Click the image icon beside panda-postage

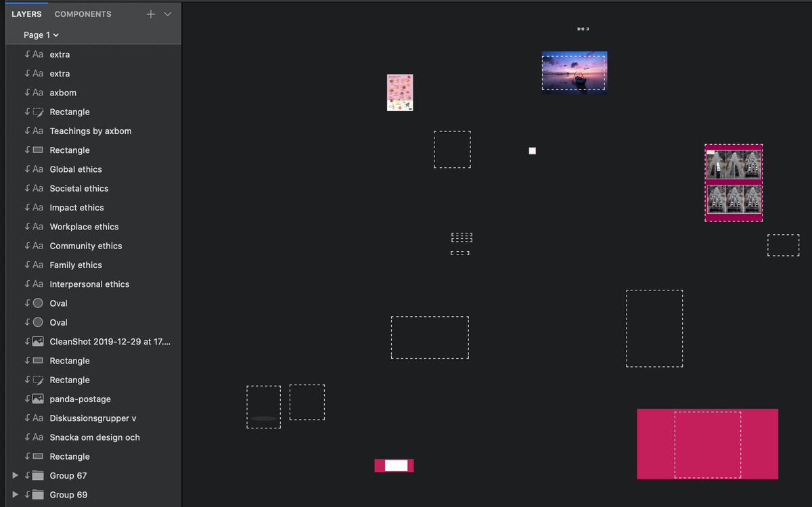click(x=38, y=399)
